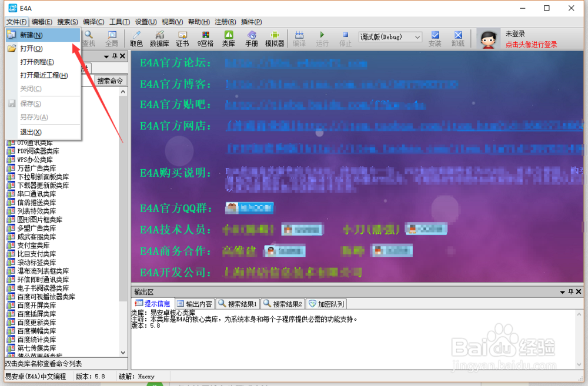Open the 9宫格 grid tool icon
The height and width of the screenshot is (386, 588).
[205, 38]
